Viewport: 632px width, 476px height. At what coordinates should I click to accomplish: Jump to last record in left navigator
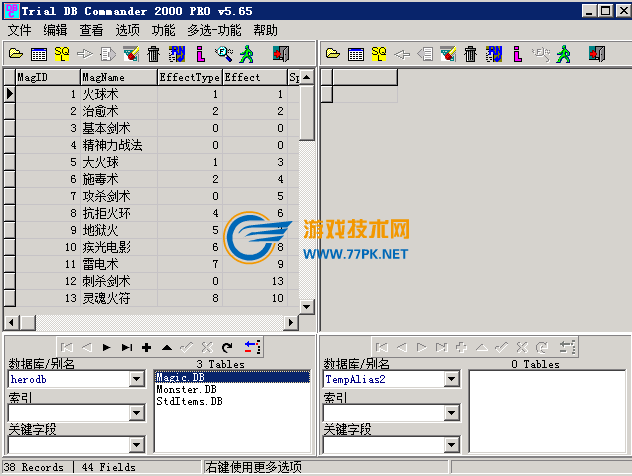pos(126,347)
